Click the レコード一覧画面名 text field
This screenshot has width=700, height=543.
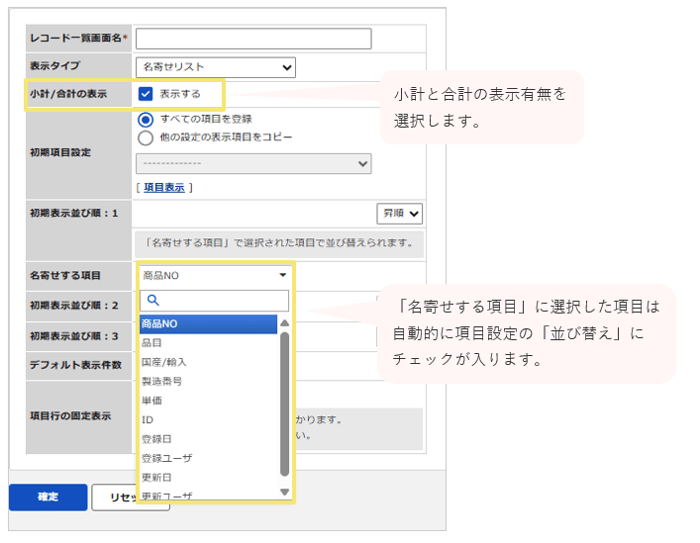pyautogui.click(x=254, y=39)
